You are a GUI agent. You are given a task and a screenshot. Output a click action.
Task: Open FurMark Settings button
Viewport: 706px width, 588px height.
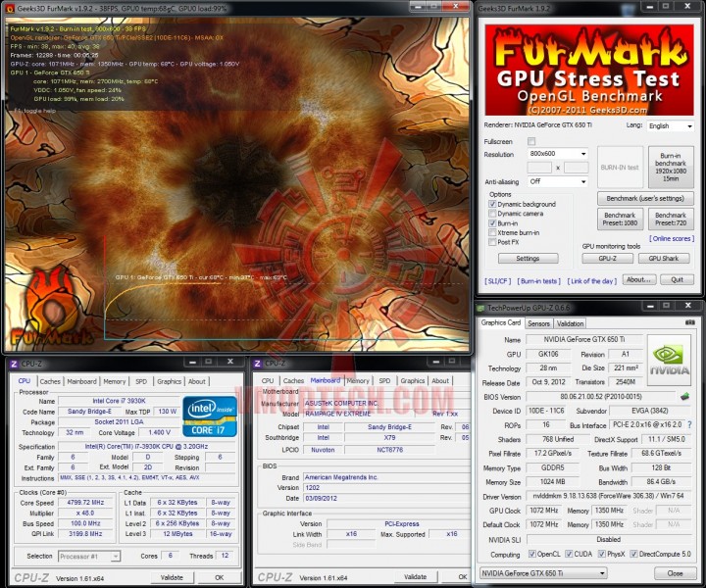528,259
